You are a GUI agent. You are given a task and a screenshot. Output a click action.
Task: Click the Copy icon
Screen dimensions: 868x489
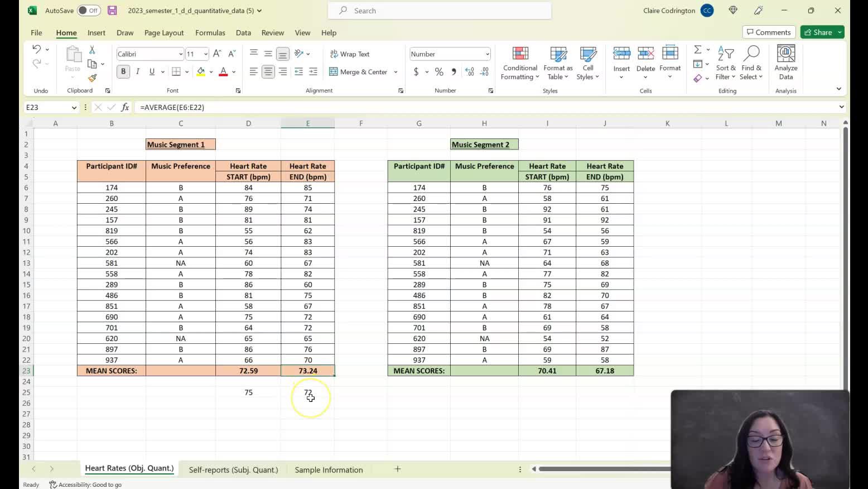(93, 64)
